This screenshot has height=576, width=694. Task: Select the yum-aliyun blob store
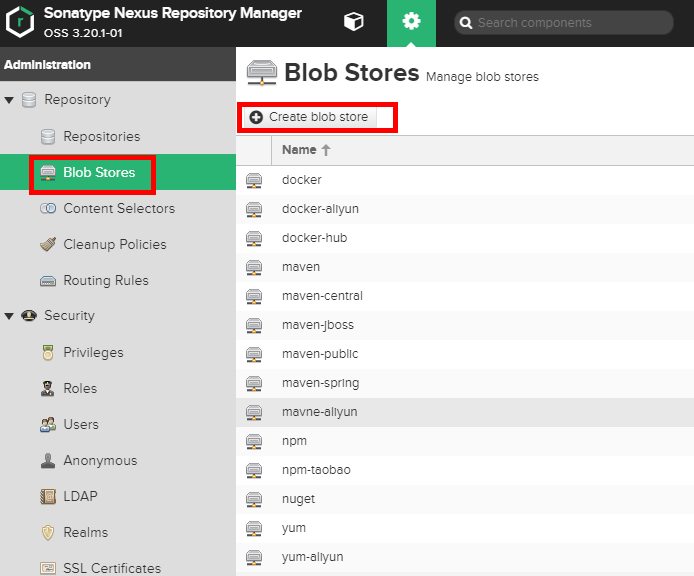tap(465, 557)
